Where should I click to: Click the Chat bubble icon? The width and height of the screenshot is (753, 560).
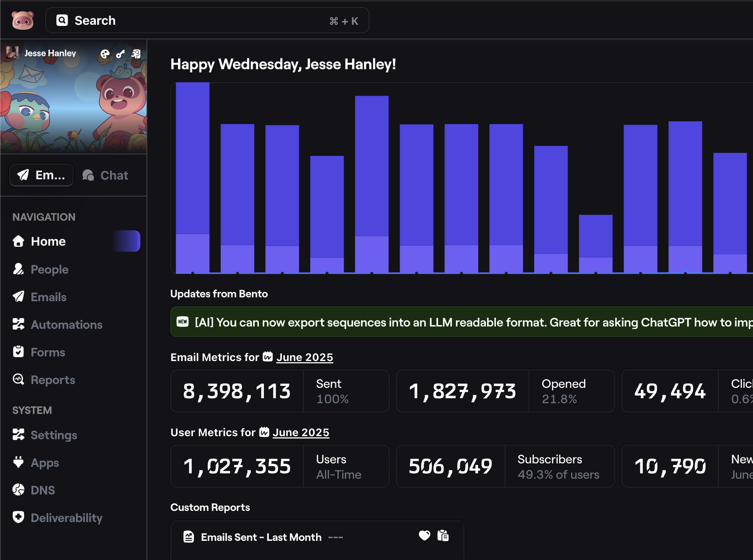88,175
